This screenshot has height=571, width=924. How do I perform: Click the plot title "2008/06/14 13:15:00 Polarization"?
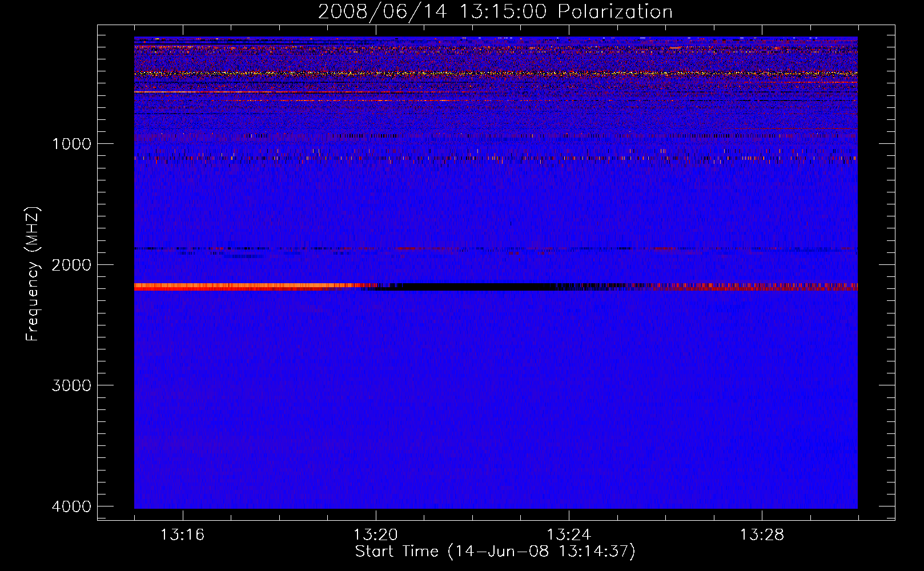[495, 11]
